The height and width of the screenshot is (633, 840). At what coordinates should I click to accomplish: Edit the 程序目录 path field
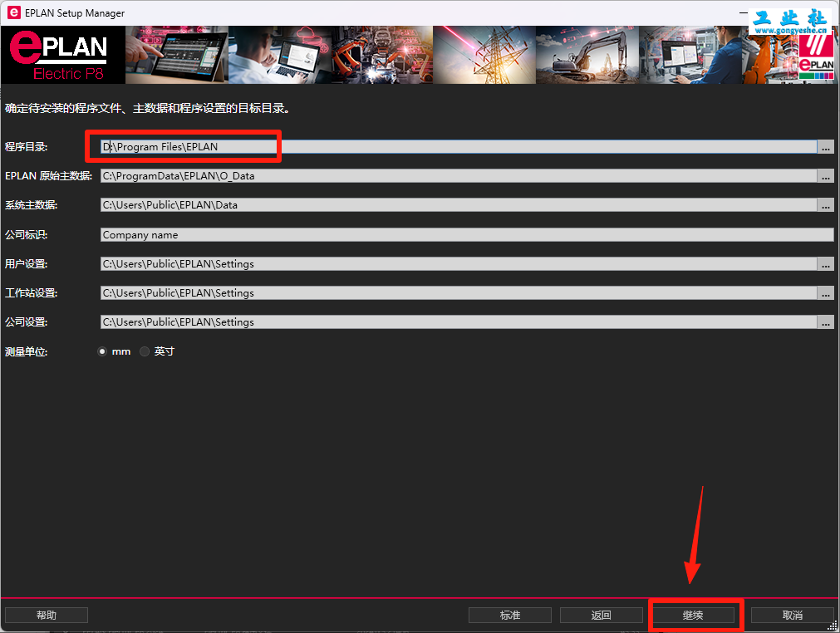(459, 147)
